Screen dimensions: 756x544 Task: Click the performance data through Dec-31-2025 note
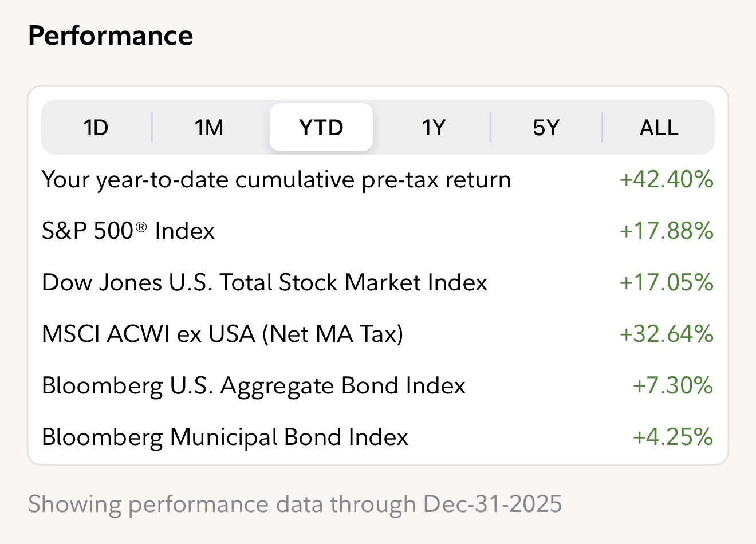295,504
